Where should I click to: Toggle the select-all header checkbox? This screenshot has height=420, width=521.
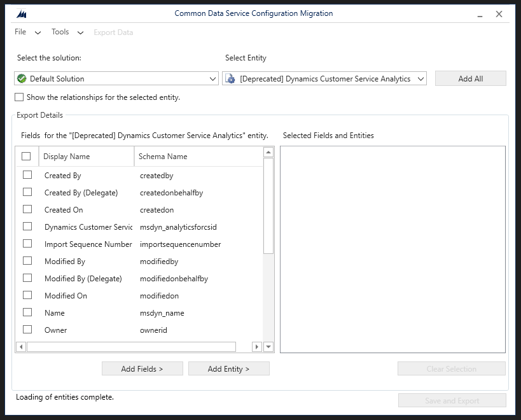[26, 156]
